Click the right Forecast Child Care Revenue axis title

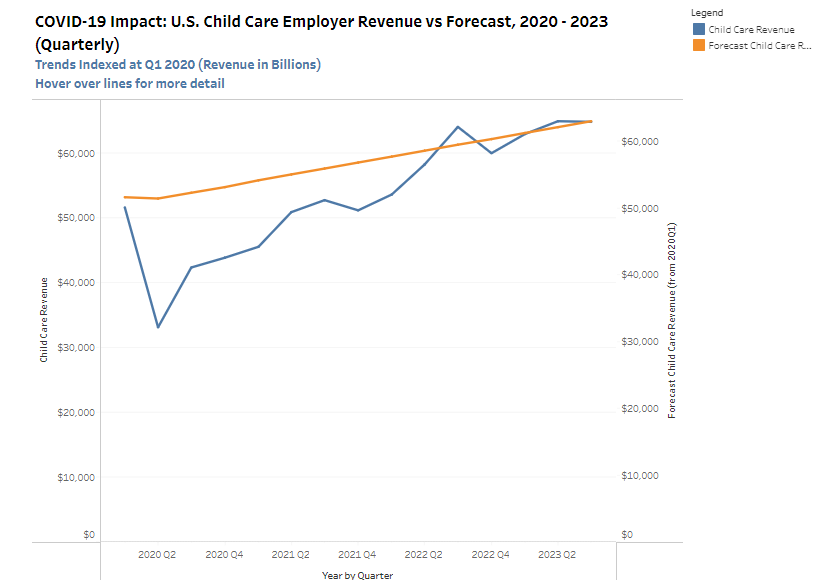point(672,320)
